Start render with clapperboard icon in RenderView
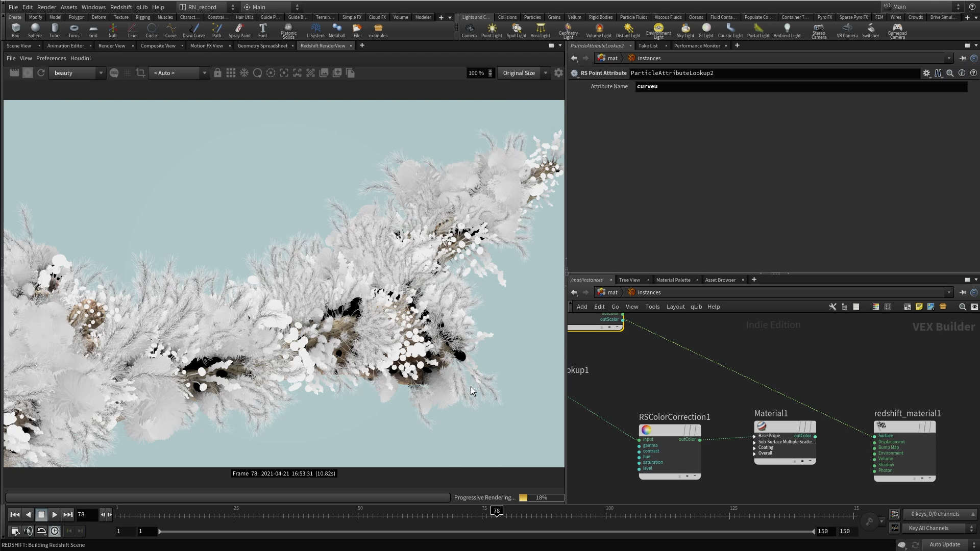This screenshot has width=980, height=551. pyautogui.click(x=14, y=73)
